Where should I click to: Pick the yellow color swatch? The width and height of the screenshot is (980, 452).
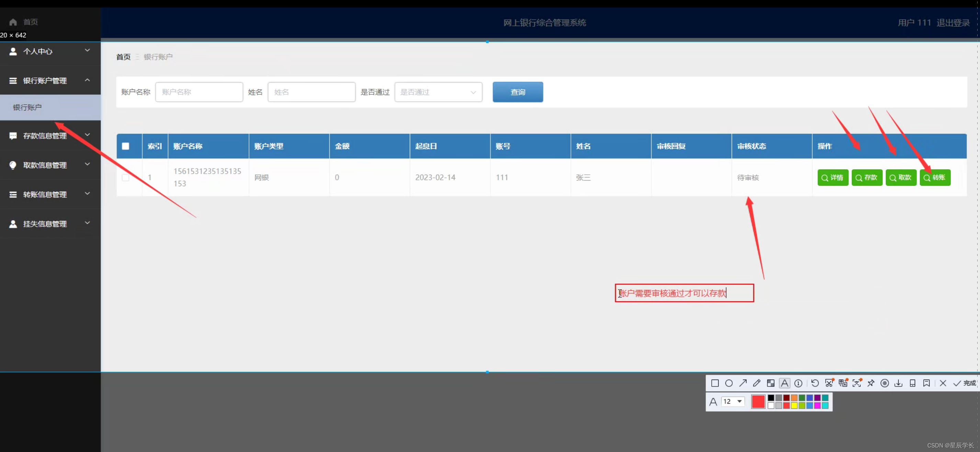[x=794, y=406]
